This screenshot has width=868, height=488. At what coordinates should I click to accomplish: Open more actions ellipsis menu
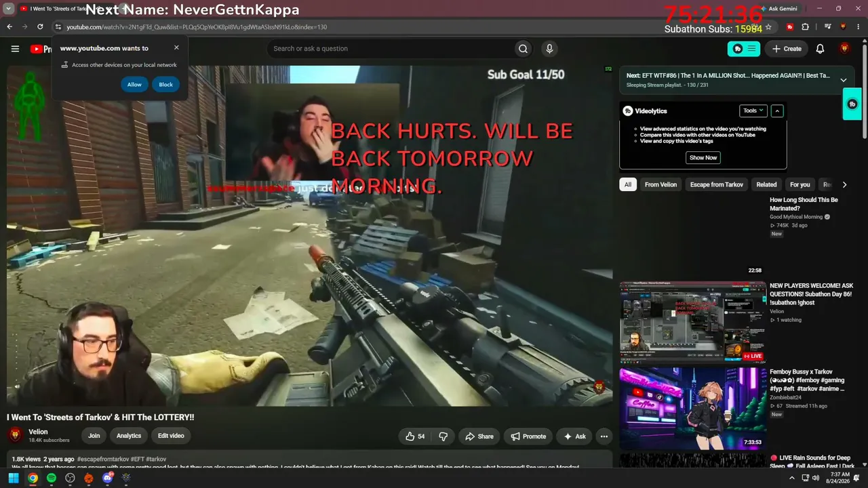(x=604, y=436)
